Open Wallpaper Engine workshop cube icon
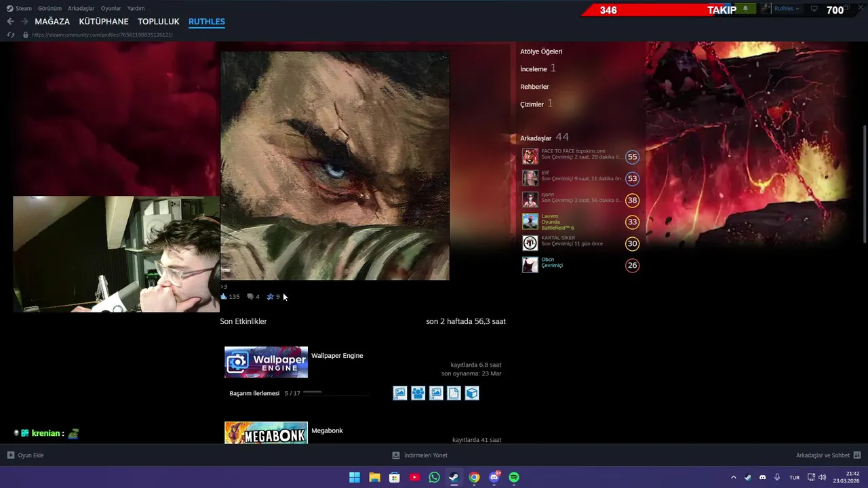The width and height of the screenshot is (868, 488). click(472, 393)
